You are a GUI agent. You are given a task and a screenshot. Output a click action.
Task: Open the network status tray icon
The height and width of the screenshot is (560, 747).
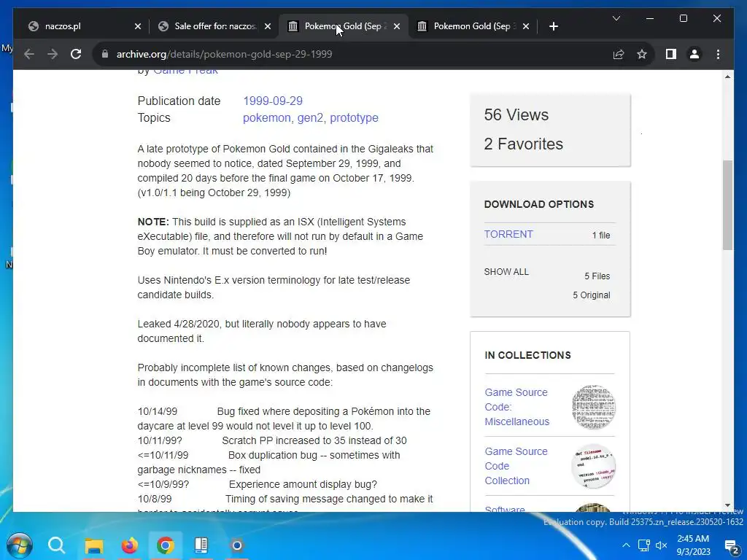pos(643,545)
